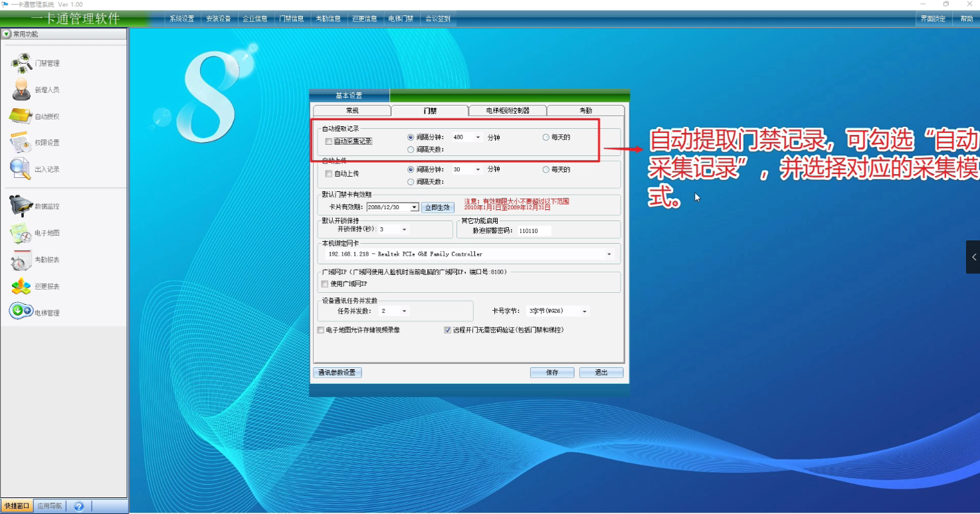980x514 pixels.
Task: Click the 一卡通管理软件 header title
Action: tap(76, 19)
